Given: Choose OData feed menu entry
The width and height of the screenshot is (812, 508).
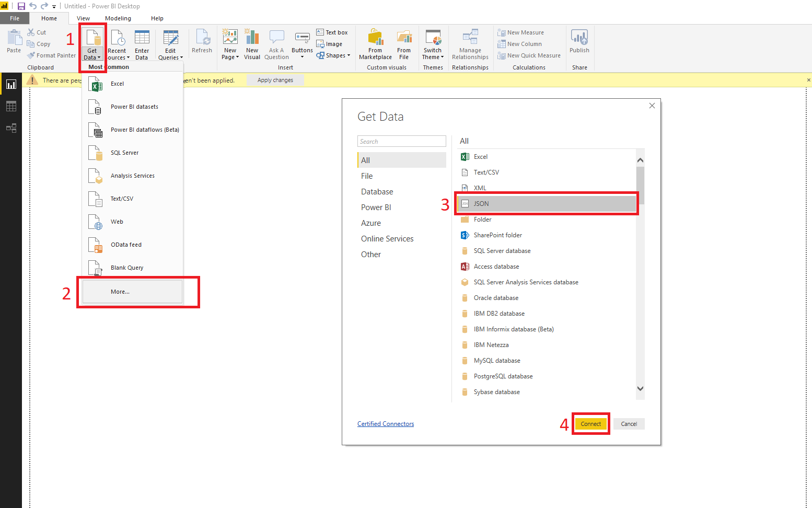Looking at the screenshot, I should coord(133,245).
